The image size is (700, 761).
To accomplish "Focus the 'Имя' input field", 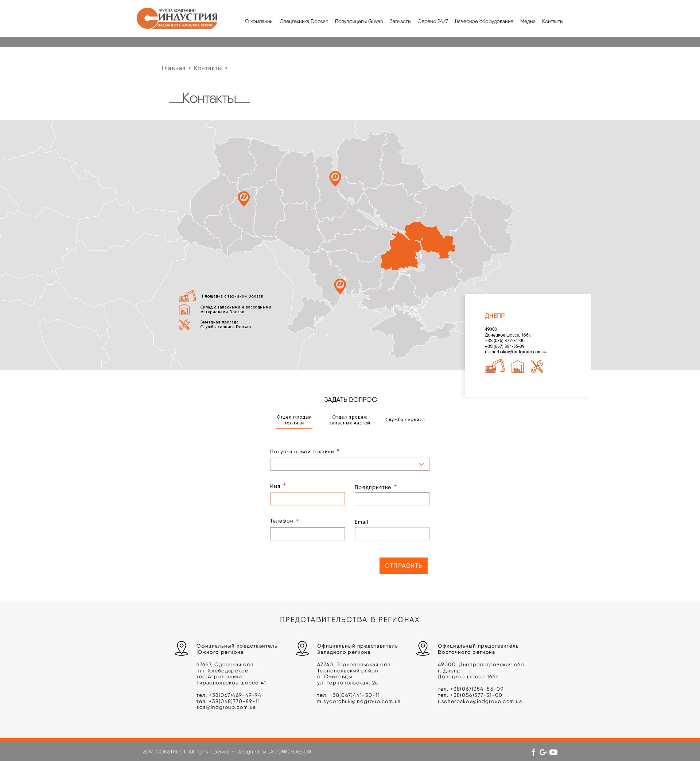I will [307, 498].
